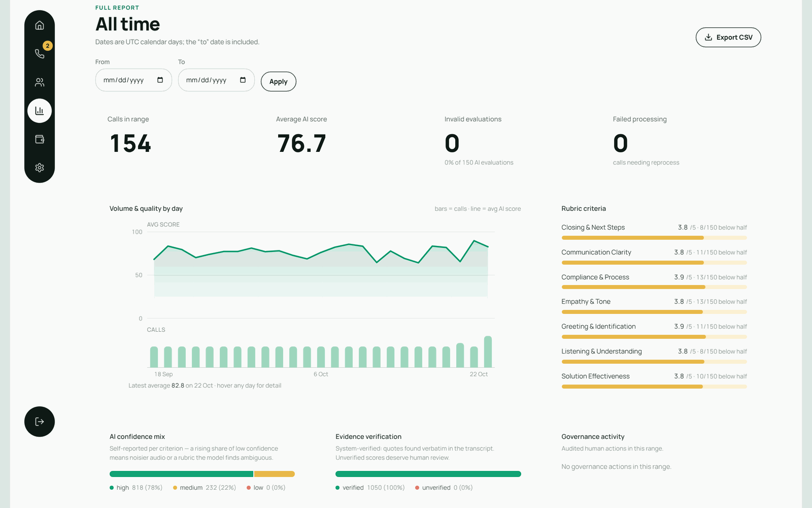Image resolution: width=812 pixels, height=508 pixels.
Task: Click the 'medium 232 (22%)' legend item
Action: 205,488
